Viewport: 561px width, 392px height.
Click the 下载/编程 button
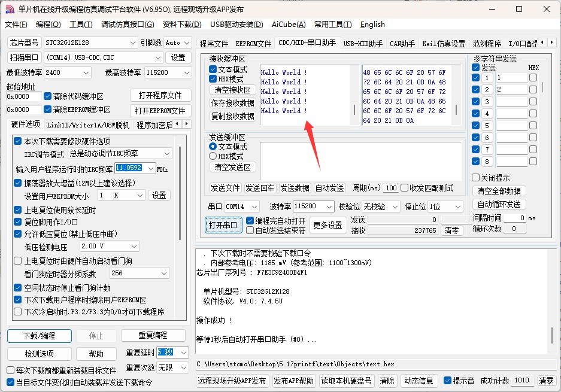tap(40, 336)
